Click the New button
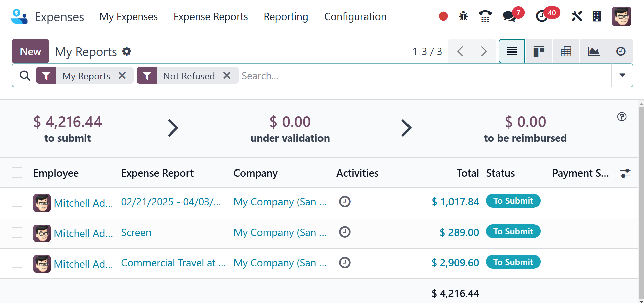Screen dimensions: 644x303 pos(31,51)
